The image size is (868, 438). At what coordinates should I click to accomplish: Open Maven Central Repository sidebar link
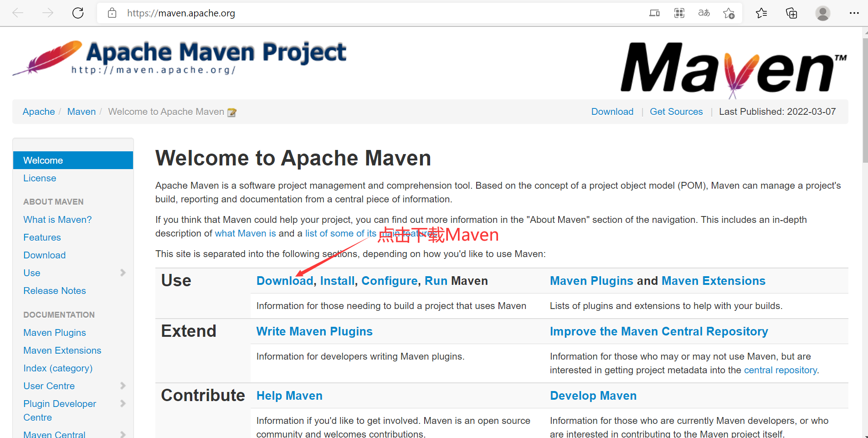pos(55,434)
